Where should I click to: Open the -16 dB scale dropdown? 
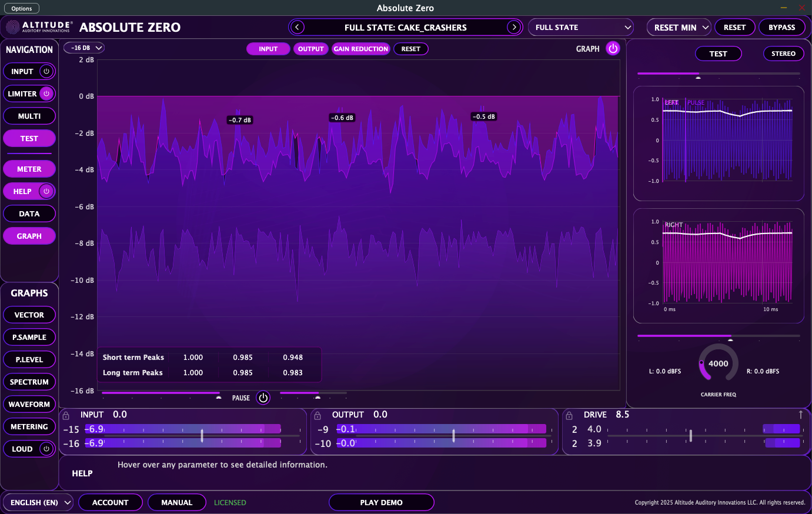click(83, 48)
